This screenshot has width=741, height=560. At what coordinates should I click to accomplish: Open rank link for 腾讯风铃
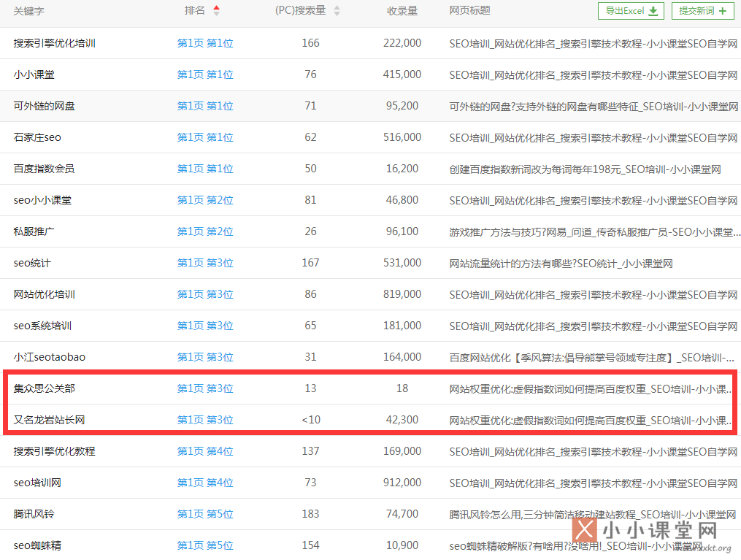[205, 514]
